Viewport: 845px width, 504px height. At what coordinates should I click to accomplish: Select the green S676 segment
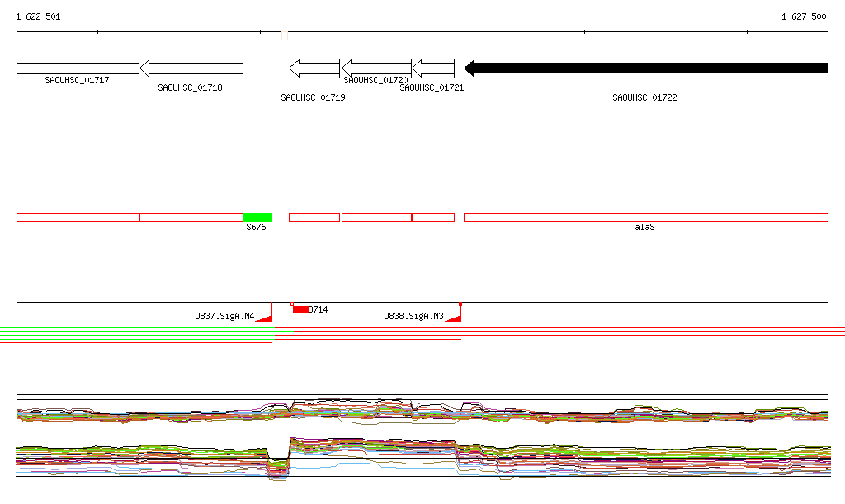click(257, 218)
